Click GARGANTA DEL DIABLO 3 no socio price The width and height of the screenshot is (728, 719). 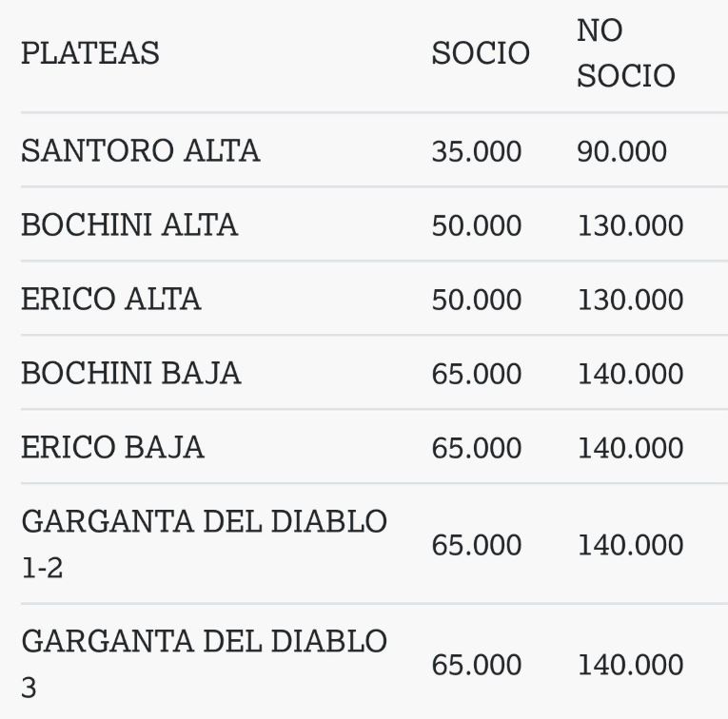(x=630, y=664)
